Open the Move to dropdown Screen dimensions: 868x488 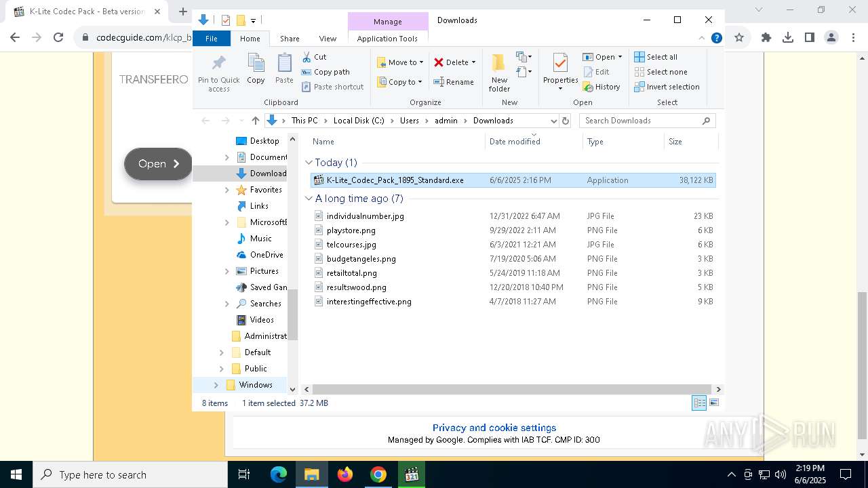[x=400, y=62]
